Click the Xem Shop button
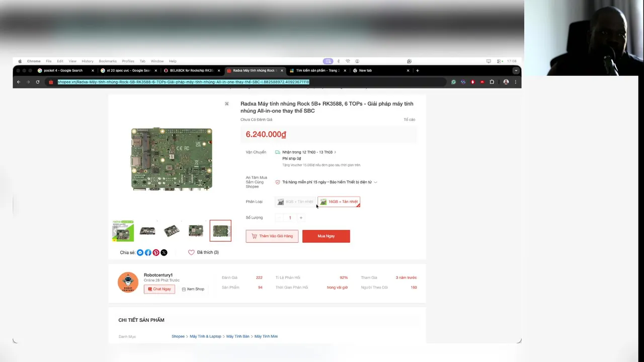 click(x=193, y=289)
